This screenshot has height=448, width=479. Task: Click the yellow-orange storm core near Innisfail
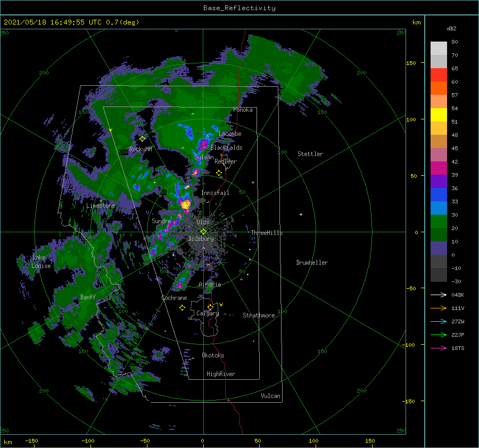click(x=185, y=204)
